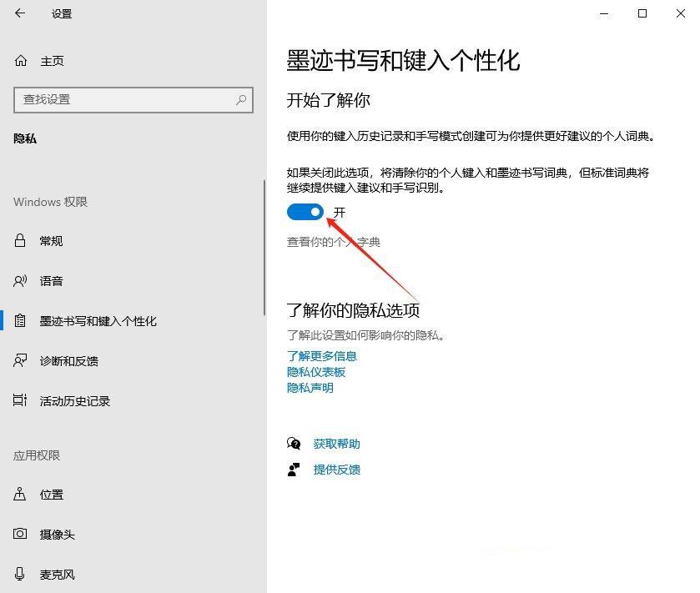Image resolution: width=700 pixels, height=593 pixels.
Task: Toggle off the 开 personalization switch
Action: coord(305,212)
